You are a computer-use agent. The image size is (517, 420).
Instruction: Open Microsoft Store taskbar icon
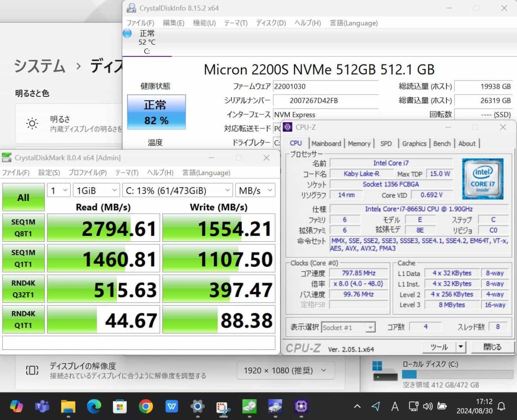(120, 406)
